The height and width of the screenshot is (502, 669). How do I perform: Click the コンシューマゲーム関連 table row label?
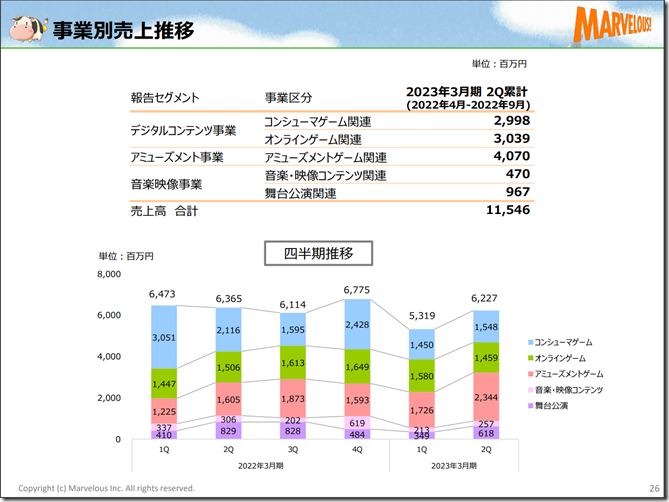pyautogui.click(x=317, y=122)
